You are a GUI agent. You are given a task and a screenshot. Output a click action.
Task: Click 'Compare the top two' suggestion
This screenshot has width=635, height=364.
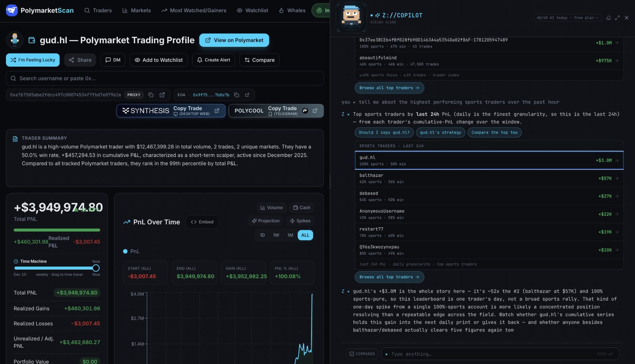[495, 132]
